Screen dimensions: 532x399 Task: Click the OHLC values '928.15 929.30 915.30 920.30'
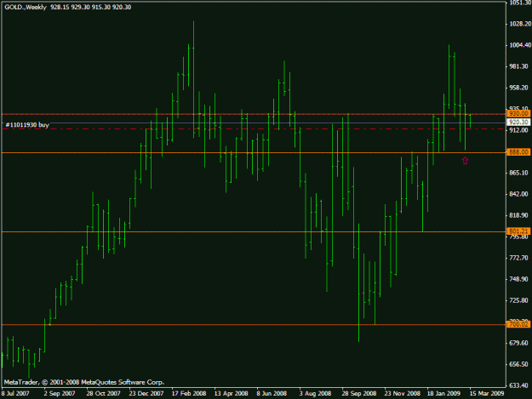point(91,7)
